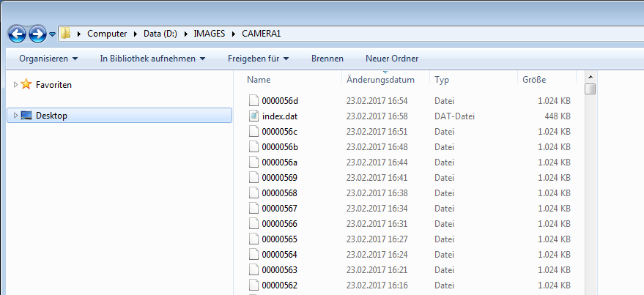Open arrow dropdown between IMAGES and CAMERA1
Image resolution: width=644 pixels, height=295 pixels.
coord(234,34)
